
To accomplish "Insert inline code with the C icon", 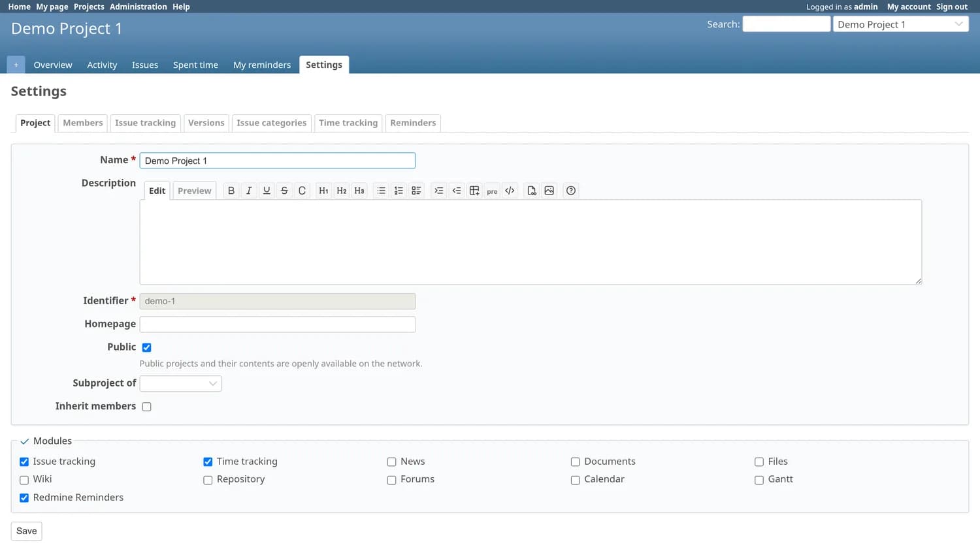I will point(302,191).
